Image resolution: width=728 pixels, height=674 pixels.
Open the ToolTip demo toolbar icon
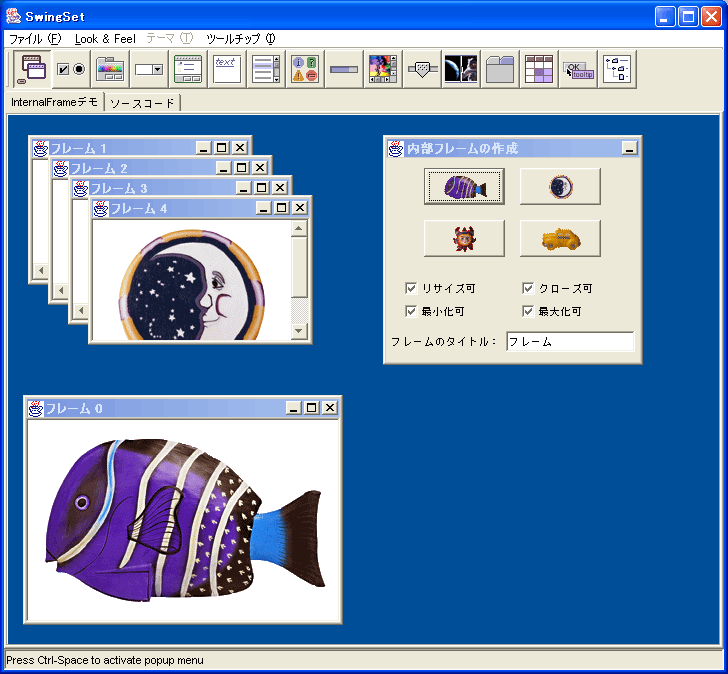578,69
